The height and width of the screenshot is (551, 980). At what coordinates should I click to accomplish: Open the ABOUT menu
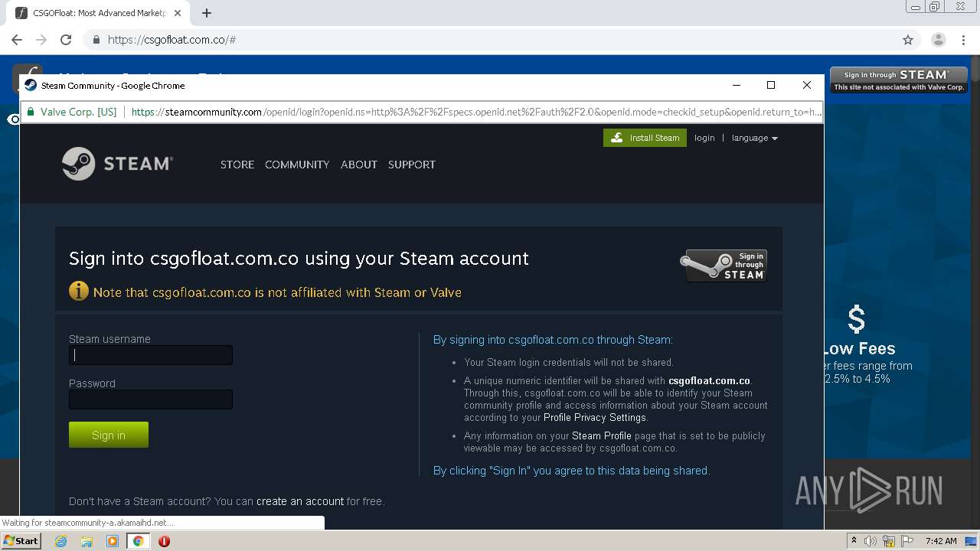359,165
